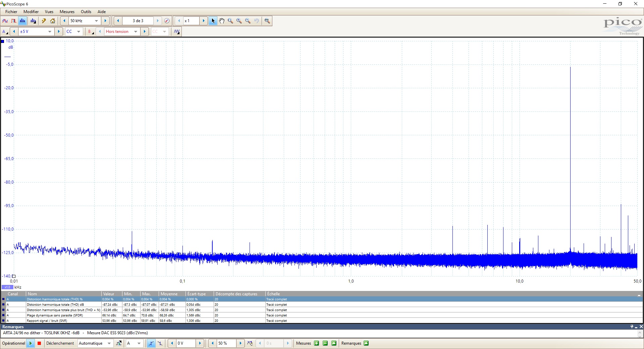Screen dimensions: 644x349
Task: Open advanced trigger settings icon
Action: point(119,343)
